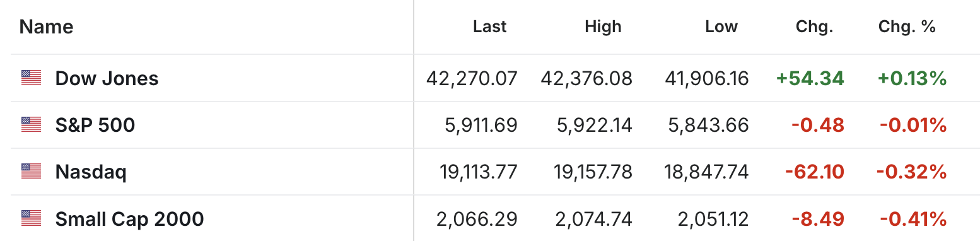Image resolution: width=980 pixels, height=241 pixels.
Task: Open the Dow Jones index link
Action: [x=107, y=78]
